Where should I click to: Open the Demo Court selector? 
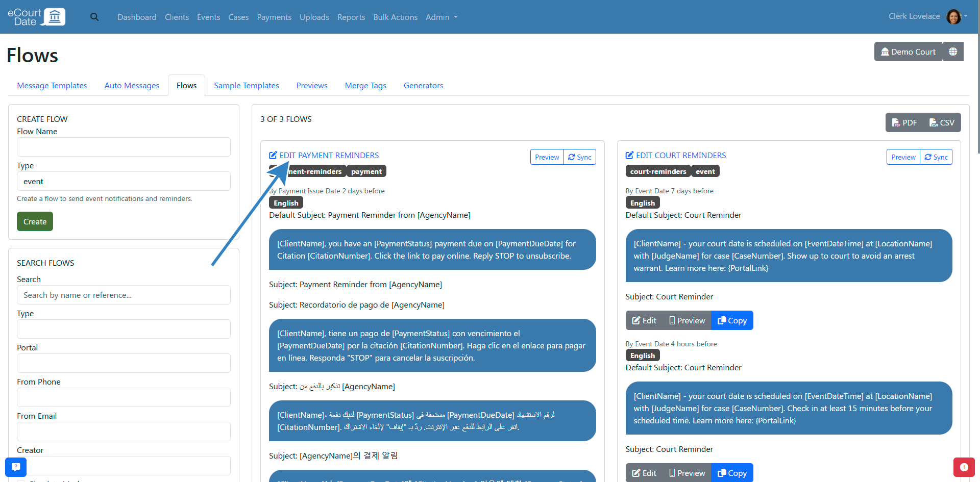point(909,52)
